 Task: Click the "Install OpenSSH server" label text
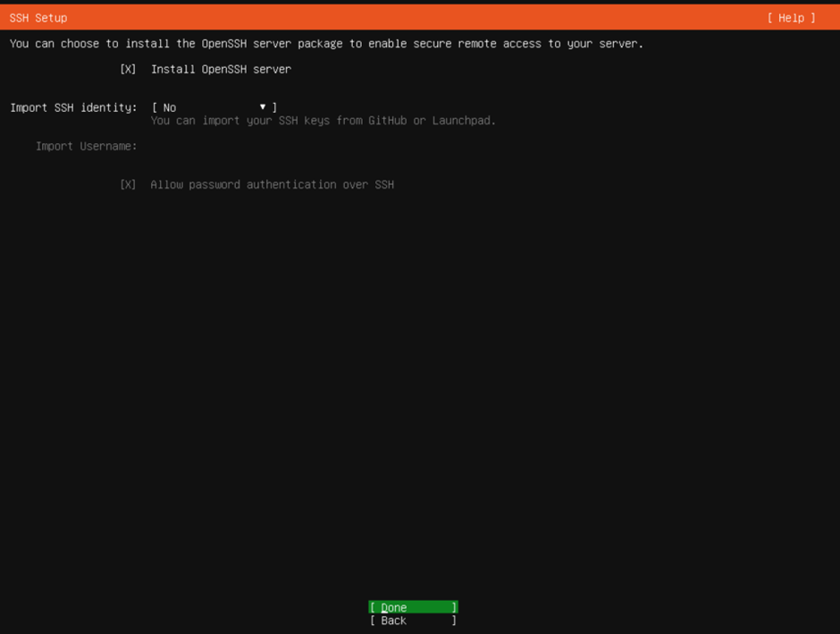tap(221, 69)
